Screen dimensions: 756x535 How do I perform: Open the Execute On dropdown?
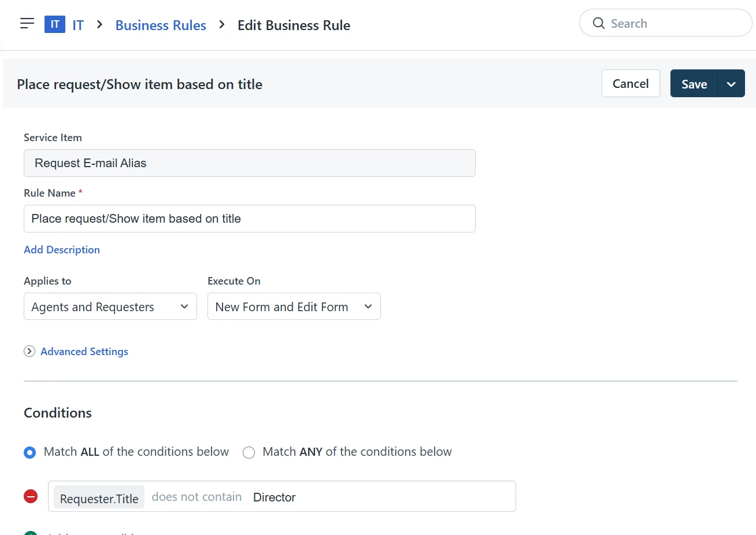[x=294, y=307]
